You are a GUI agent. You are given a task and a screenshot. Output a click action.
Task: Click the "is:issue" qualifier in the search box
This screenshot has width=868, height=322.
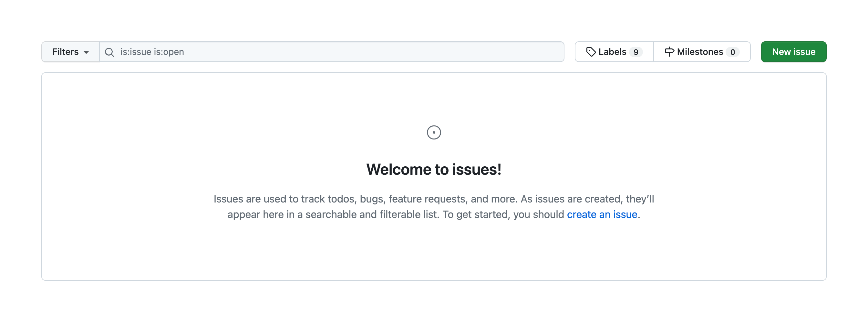(135, 52)
